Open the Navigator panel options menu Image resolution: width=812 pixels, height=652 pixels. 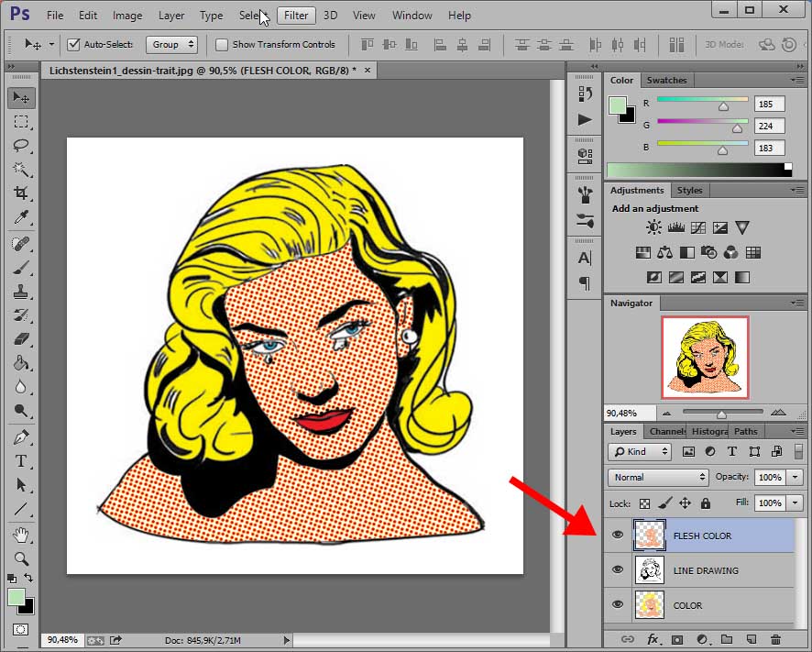pos(797,303)
